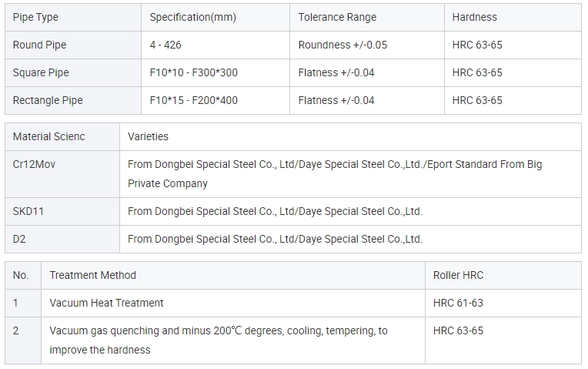588x369 pixels.
Task: Select the Specification(mm) column header
Action: point(215,17)
